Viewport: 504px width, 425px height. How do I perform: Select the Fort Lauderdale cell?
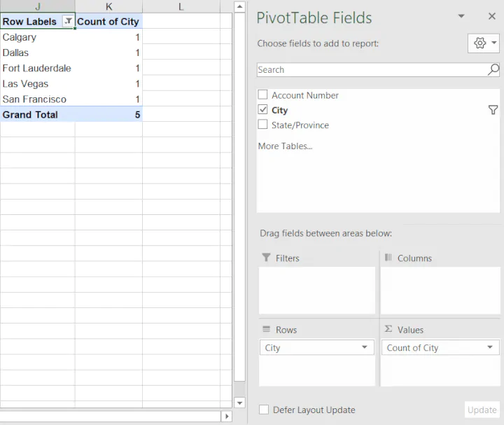tap(38, 68)
